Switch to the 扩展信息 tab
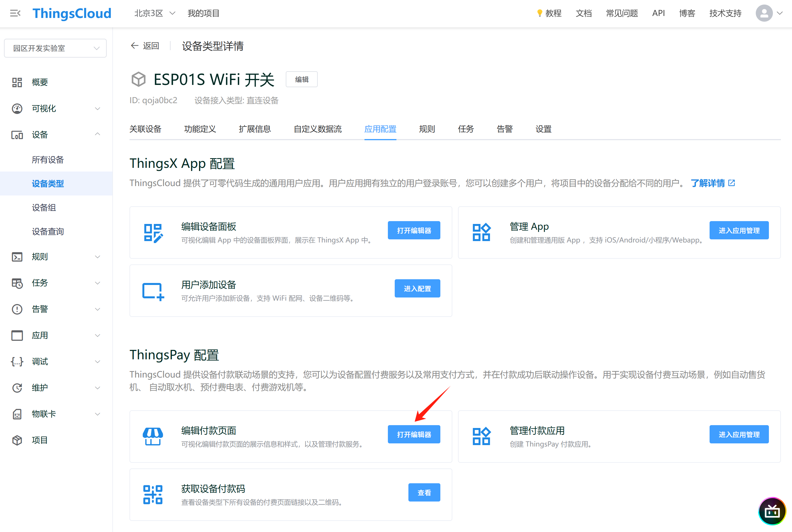Image resolution: width=792 pixels, height=532 pixels. 255,129
